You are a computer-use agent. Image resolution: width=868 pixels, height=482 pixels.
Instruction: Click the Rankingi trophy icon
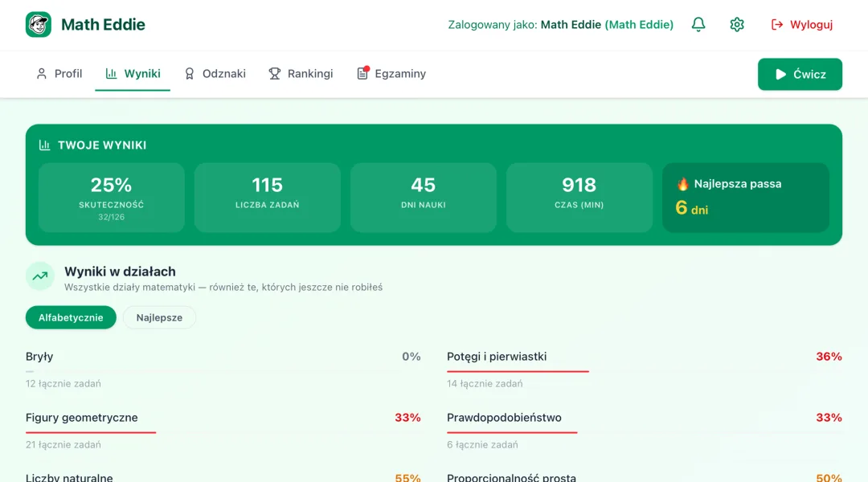pyautogui.click(x=275, y=74)
